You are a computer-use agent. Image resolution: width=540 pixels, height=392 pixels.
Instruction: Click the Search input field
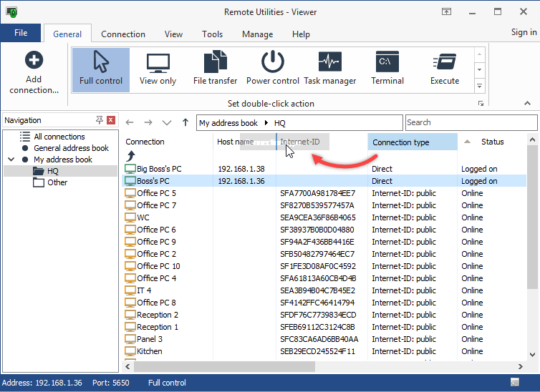tap(471, 122)
